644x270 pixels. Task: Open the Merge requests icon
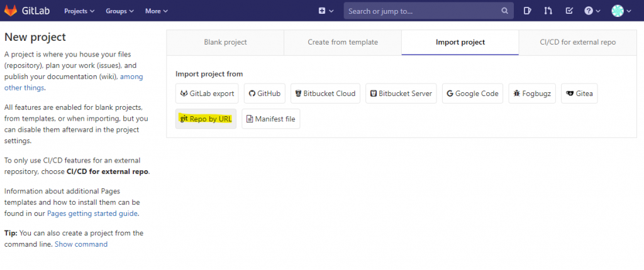coord(548,11)
